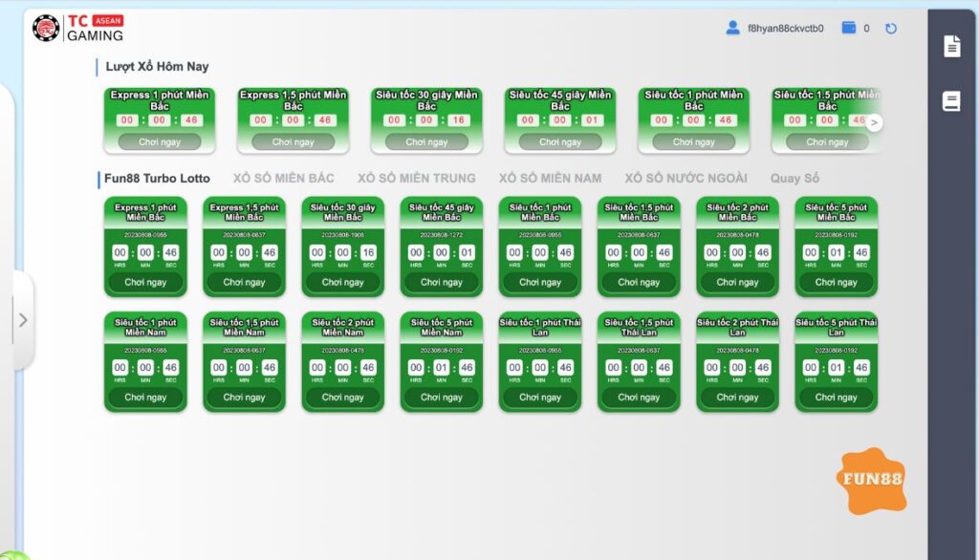Click the TC Gaming logo
The image size is (979, 560).
tap(78, 28)
